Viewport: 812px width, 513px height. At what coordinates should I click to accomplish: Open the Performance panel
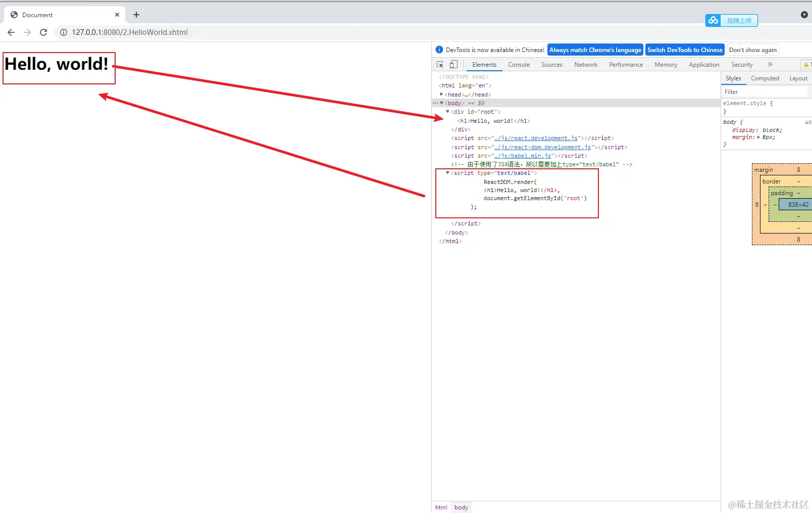click(x=626, y=65)
